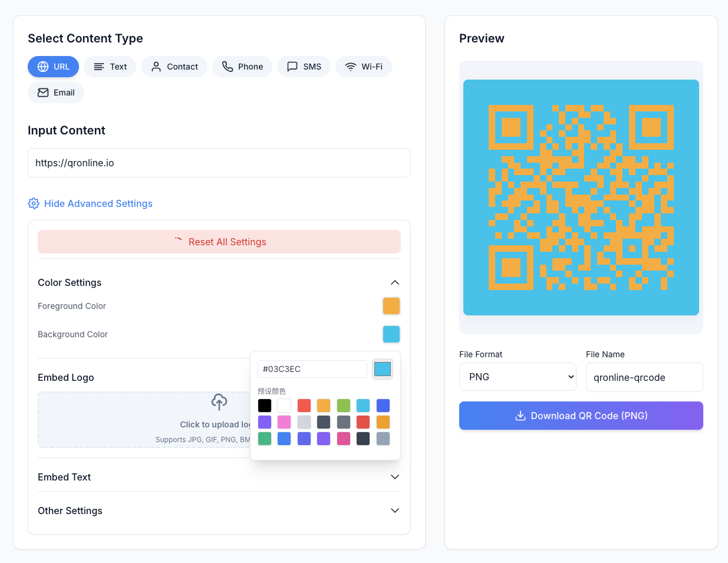
Task: Pick the orange preset in first row
Action: pos(324,406)
